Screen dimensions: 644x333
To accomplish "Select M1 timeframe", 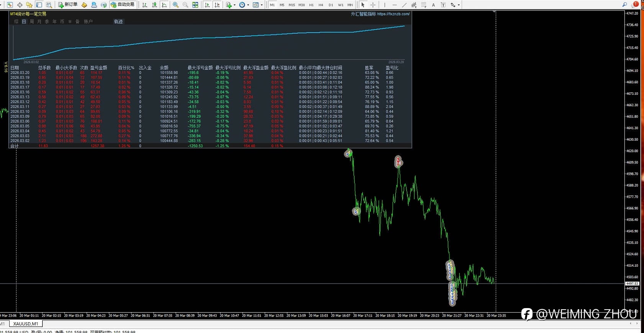I will [x=272, y=5].
